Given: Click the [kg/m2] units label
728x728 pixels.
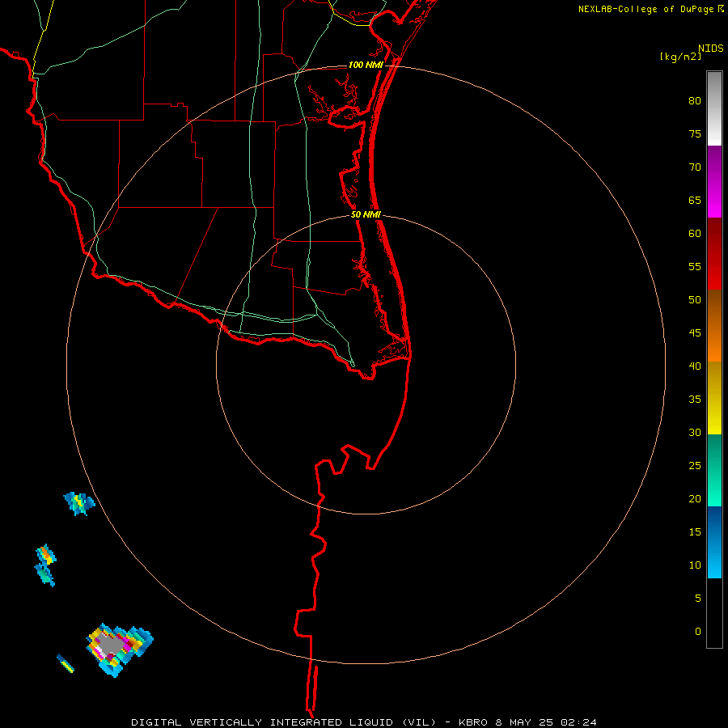Looking at the screenshot, I should (680, 57).
